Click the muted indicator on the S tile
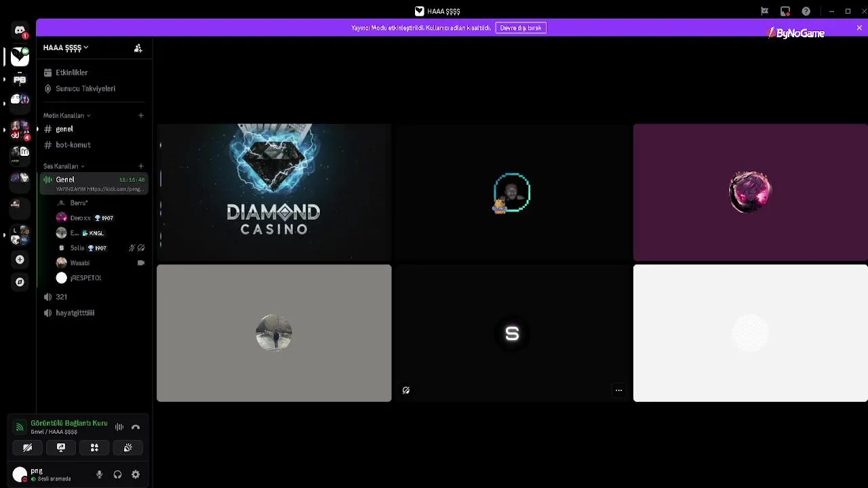This screenshot has height=488, width=868. click(x=406, y=390)
